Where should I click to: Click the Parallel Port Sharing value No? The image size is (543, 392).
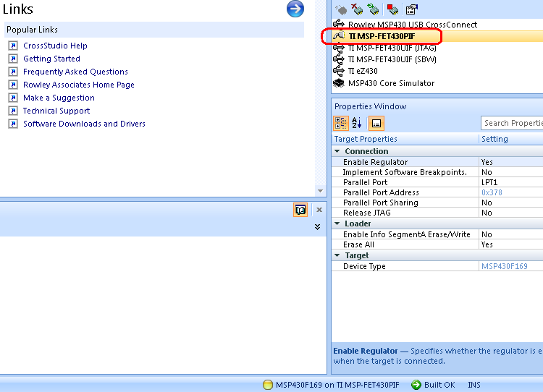click(x=487, y=203)
